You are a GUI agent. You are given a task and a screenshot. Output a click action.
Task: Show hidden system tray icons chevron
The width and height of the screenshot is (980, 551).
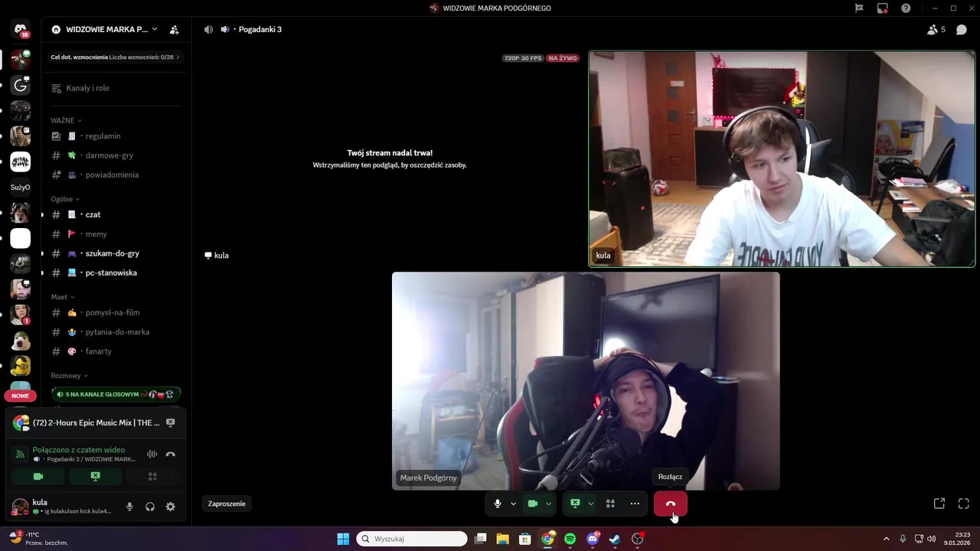pos(887,539)
